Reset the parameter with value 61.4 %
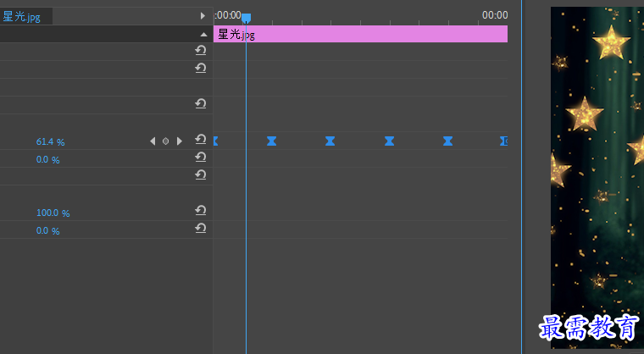This screenshot has width=644, height=354. click(201, 139)
